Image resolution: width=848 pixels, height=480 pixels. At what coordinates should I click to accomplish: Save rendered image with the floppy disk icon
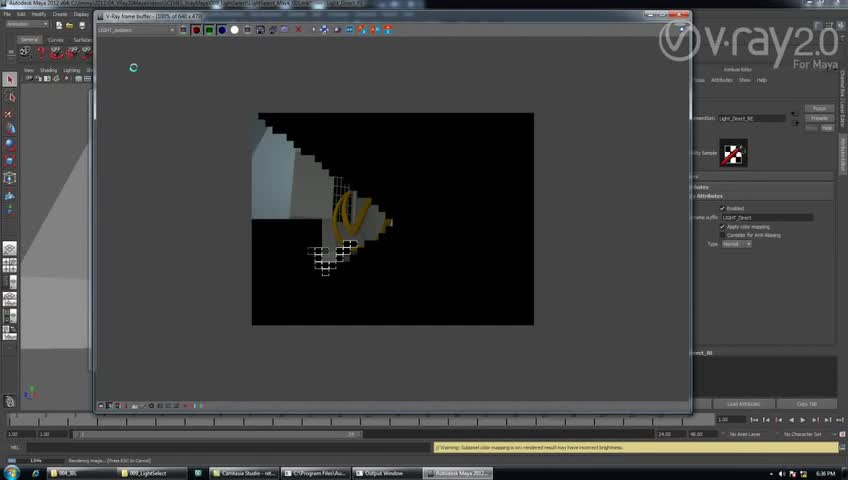click(260, 30)
